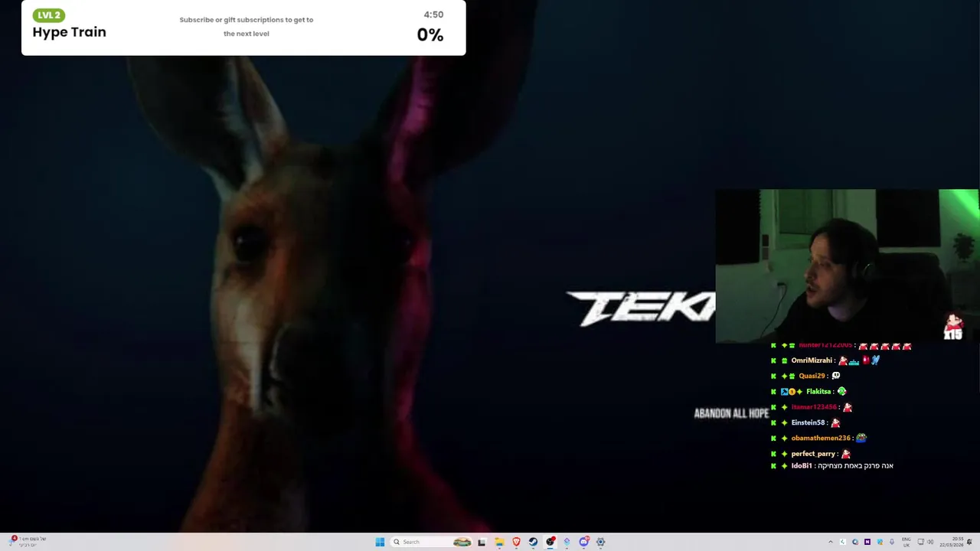
Task: Launch Brave browser from the taskbar
Action: (516, 542)
